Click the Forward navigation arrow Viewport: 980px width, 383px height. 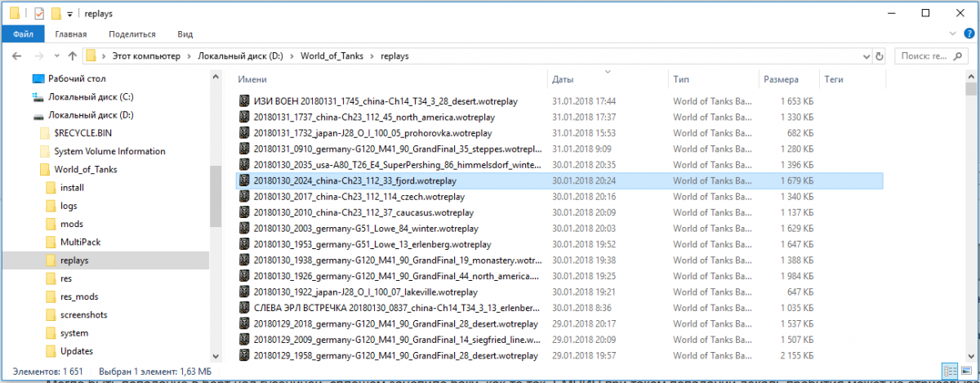coord(38,56)
